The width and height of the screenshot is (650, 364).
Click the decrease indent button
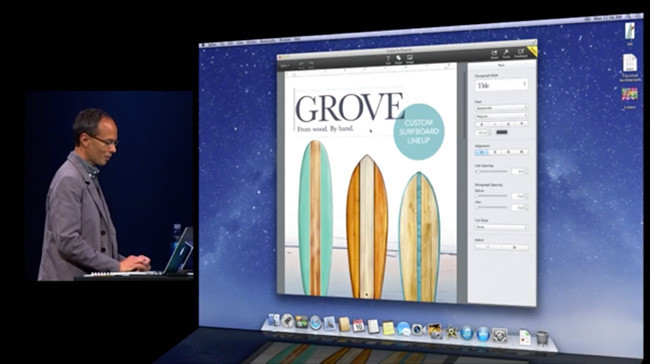[x=488, y=247]
